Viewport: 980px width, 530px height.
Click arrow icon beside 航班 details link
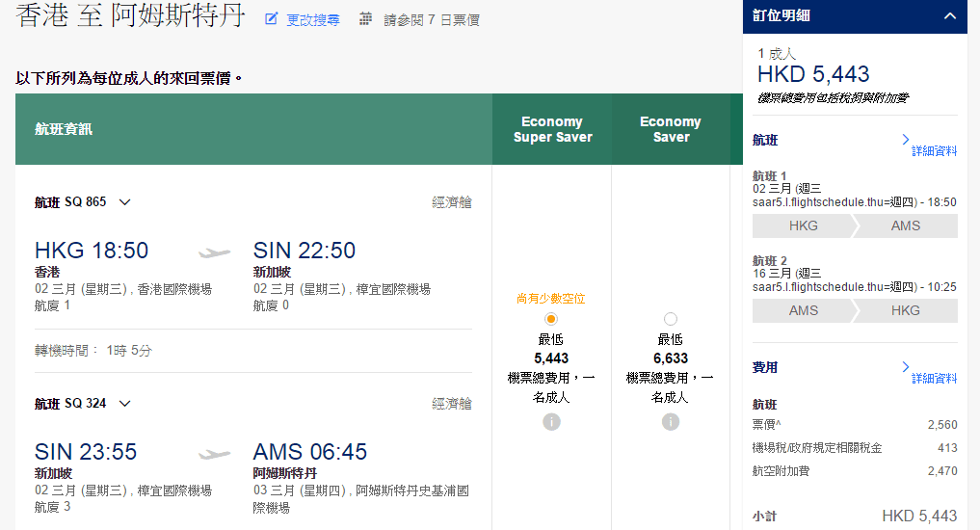click(x=906, y=140)
